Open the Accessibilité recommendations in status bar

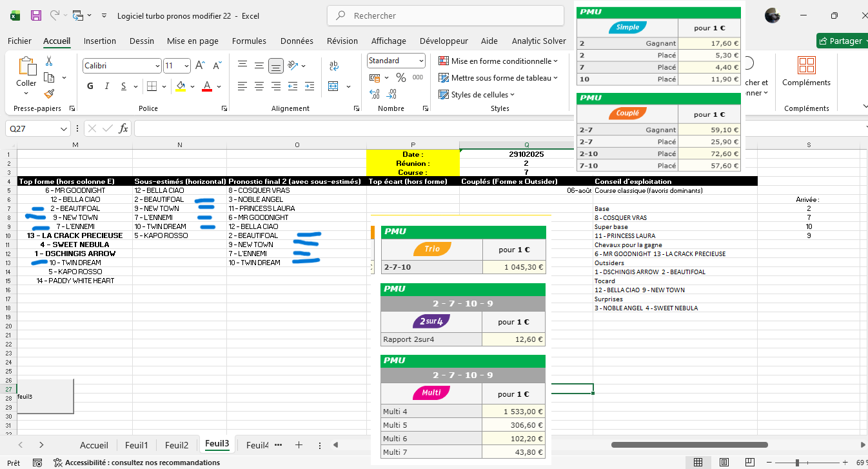(137, 463)
